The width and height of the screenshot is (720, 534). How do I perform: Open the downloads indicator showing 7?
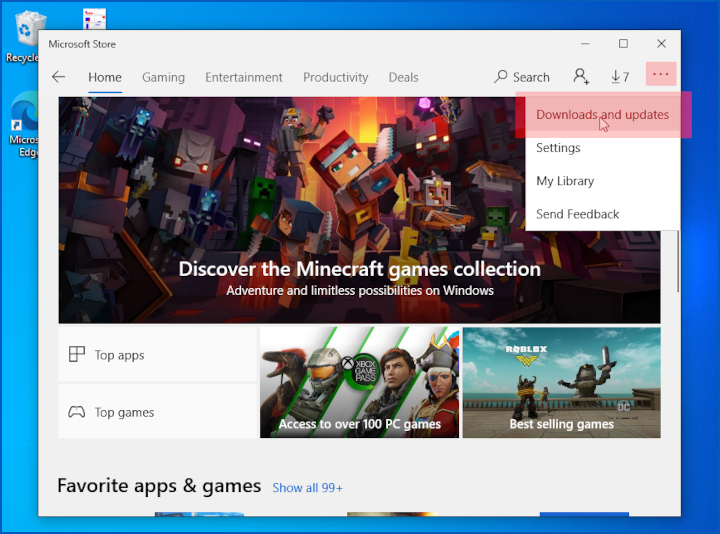[x=620, y=77]
